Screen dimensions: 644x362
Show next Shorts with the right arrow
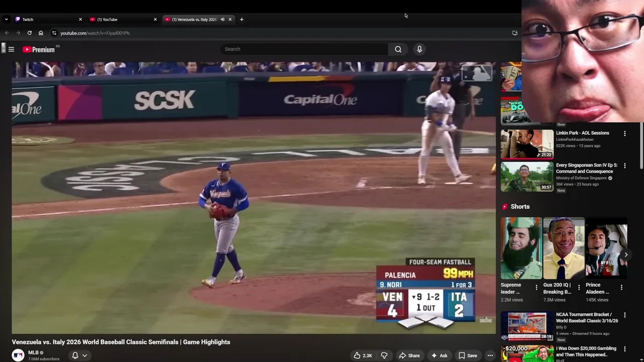[x=626, y=255]
